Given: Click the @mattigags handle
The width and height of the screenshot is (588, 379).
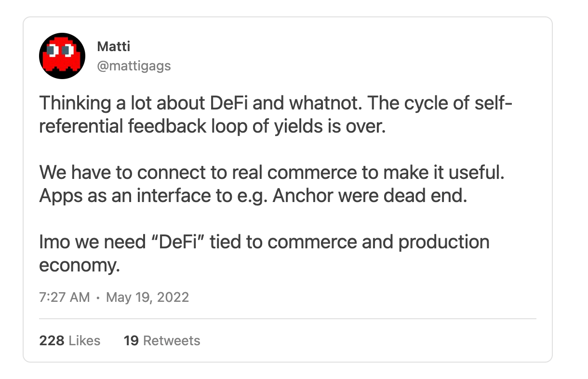Looking at the screenshot, I should tap(134, 66).
